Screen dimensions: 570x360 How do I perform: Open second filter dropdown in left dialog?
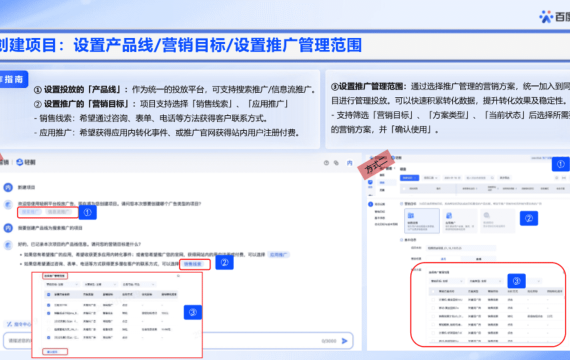[100, 284]
